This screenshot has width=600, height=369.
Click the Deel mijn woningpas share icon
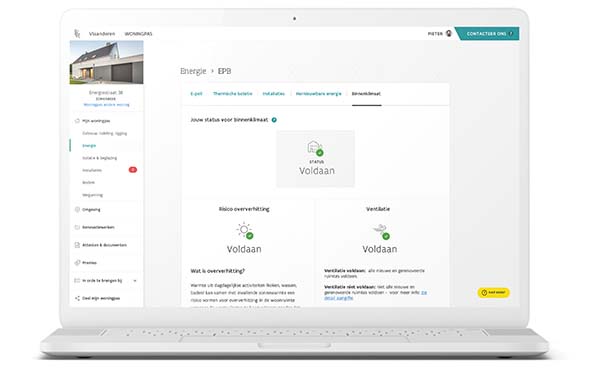(x=77, y=298)
